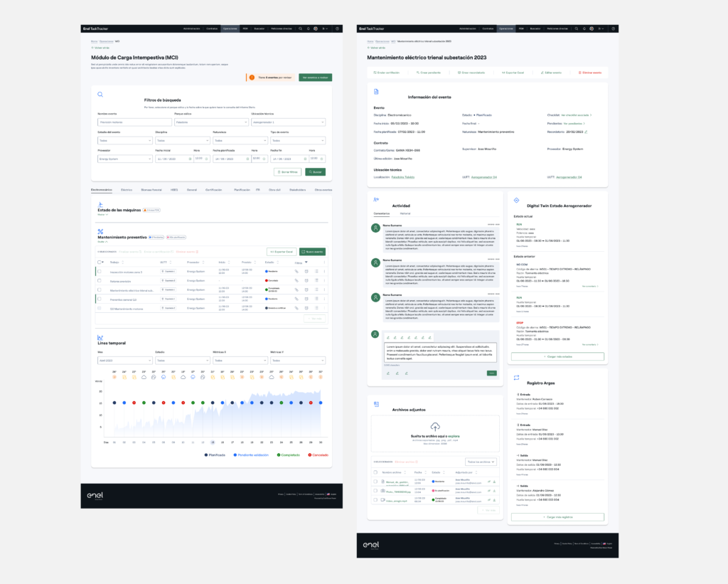728x584 pixels.
Task: Click Eliminar evento in the action bar
Action: 589,73
